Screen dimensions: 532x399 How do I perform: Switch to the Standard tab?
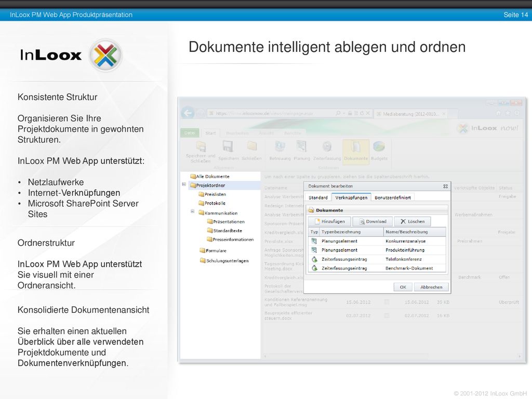(318, 197)
